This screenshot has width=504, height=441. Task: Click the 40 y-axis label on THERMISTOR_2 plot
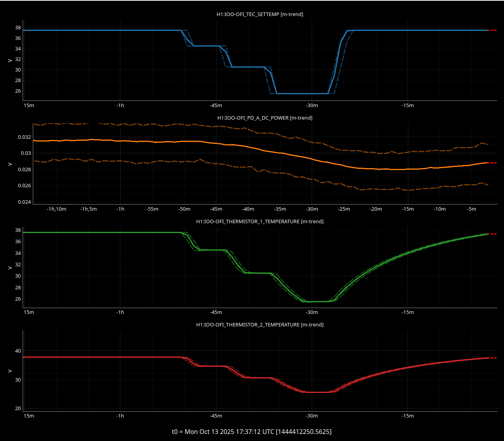(18, 351)
